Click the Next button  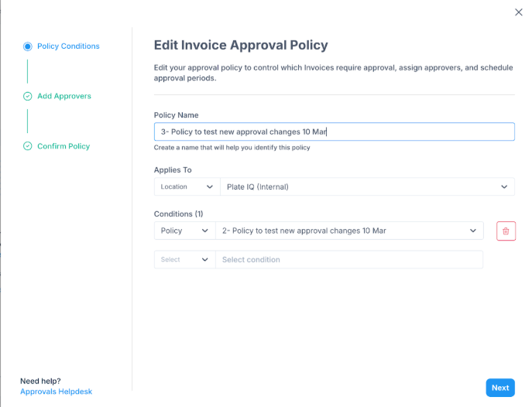pos(500,388)
